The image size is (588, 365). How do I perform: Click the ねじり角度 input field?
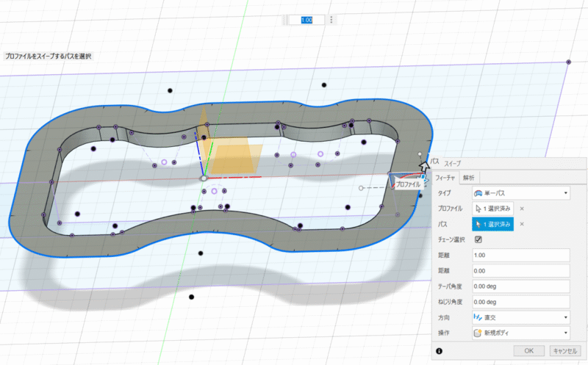tap(520, 302)
